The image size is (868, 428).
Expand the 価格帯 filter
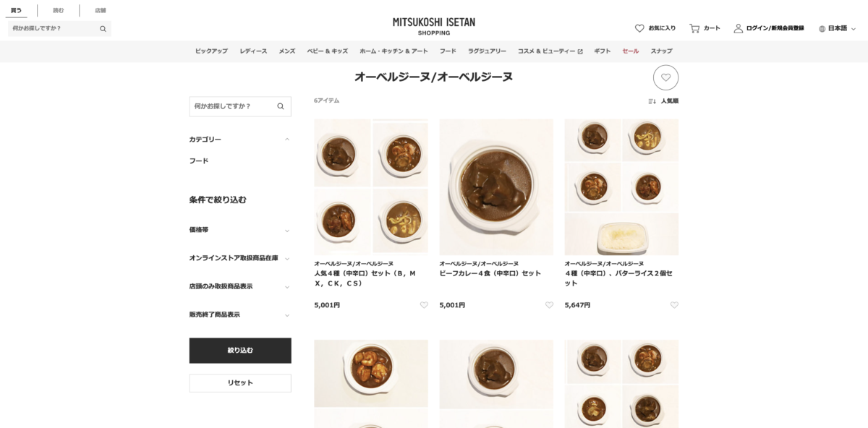click(x=240, y=230)
